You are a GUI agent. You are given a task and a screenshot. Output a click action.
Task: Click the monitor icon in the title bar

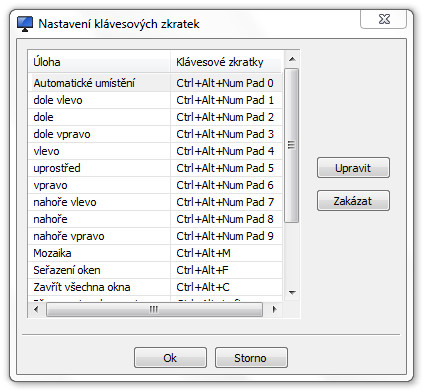tap(25, 24)
